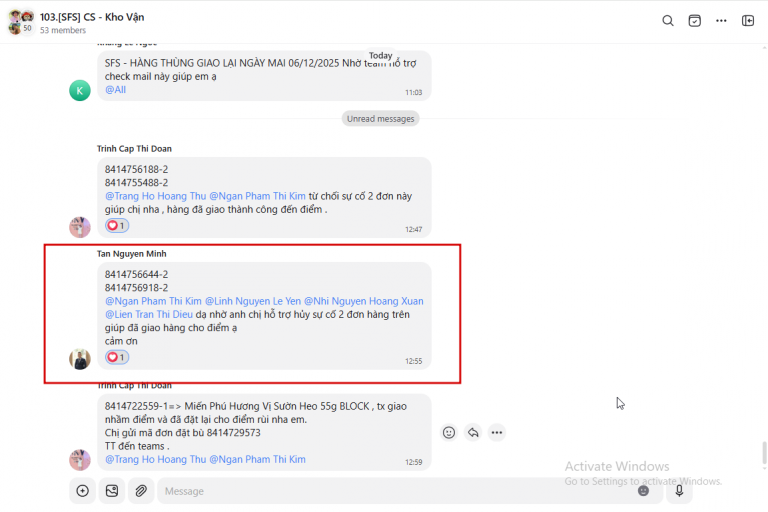Click @Ngan Pham Thi Kim mention in 12:47 message
This screenshot has height=512, width=768.
click(257, 196)
